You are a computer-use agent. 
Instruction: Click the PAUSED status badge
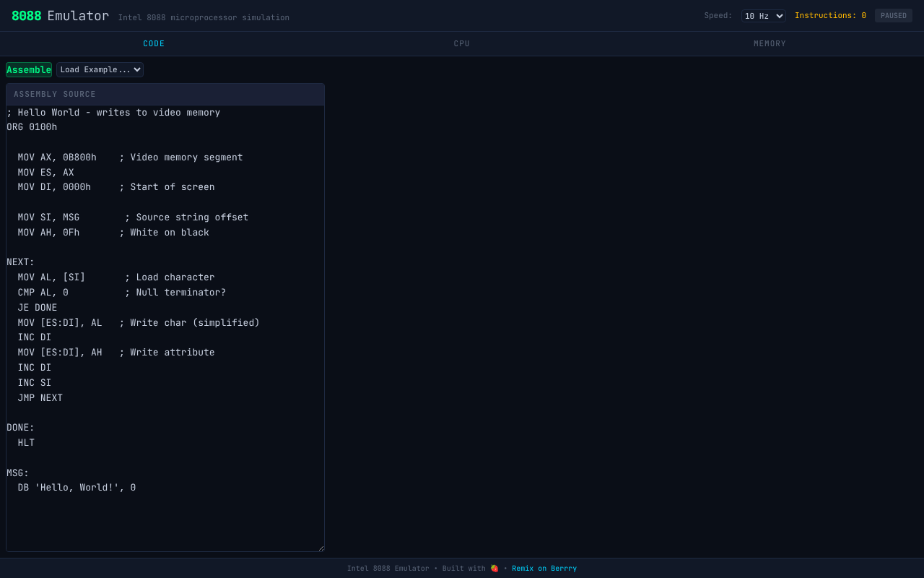894,16
